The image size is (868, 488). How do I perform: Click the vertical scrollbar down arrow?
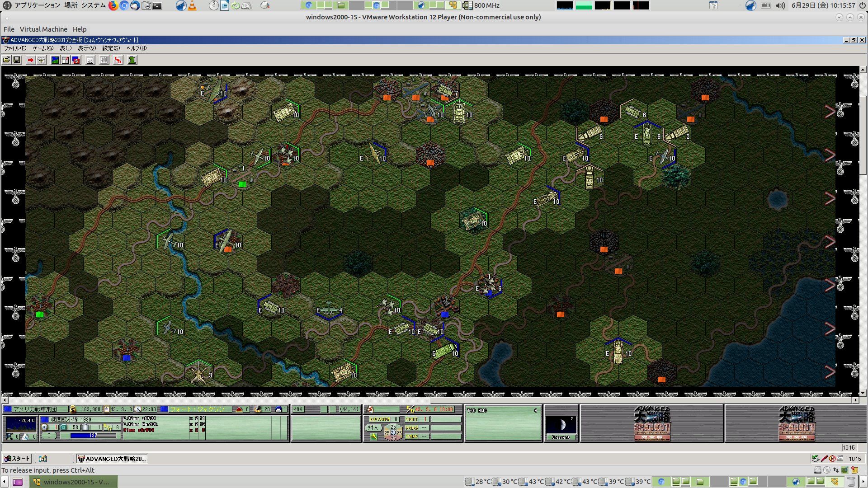(x=863, y=393)
